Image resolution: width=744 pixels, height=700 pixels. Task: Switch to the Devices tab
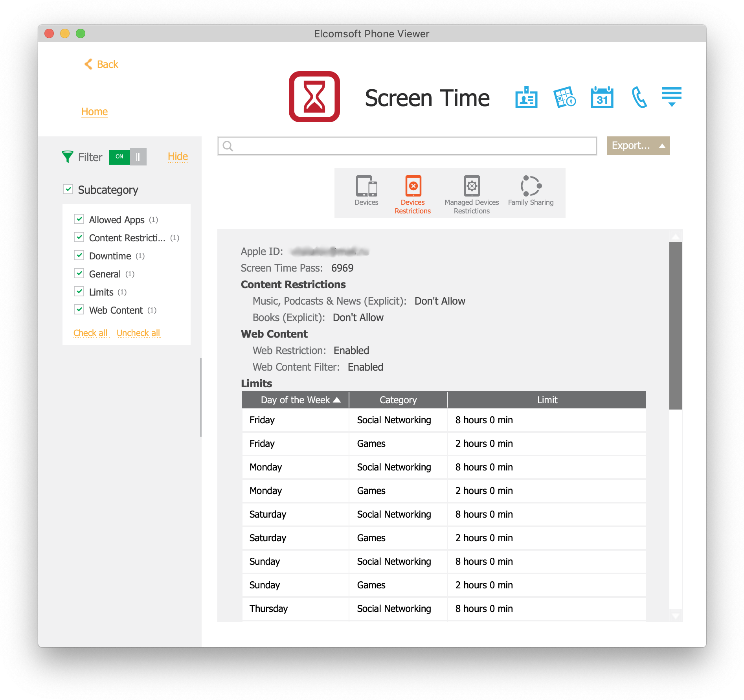pyautogui.click(x=366, y=191)
